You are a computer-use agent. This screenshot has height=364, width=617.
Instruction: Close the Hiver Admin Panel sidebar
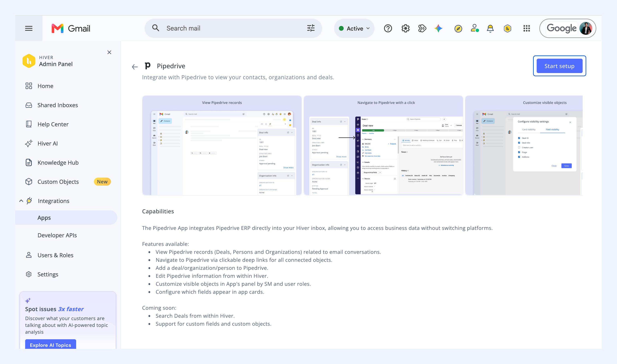pos(109,52)
